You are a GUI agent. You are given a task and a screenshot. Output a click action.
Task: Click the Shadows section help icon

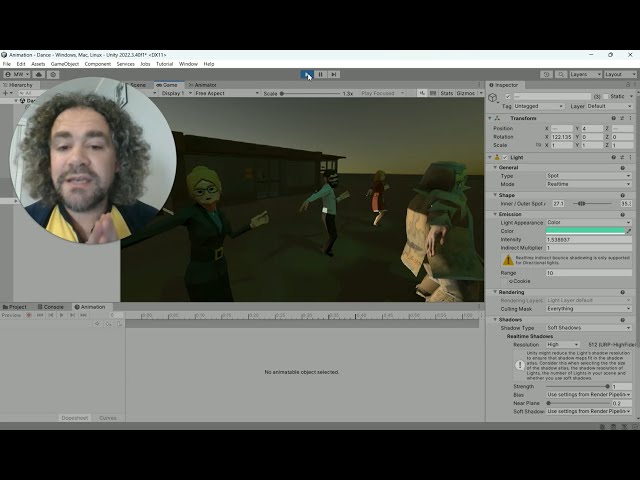pos(622,320)
